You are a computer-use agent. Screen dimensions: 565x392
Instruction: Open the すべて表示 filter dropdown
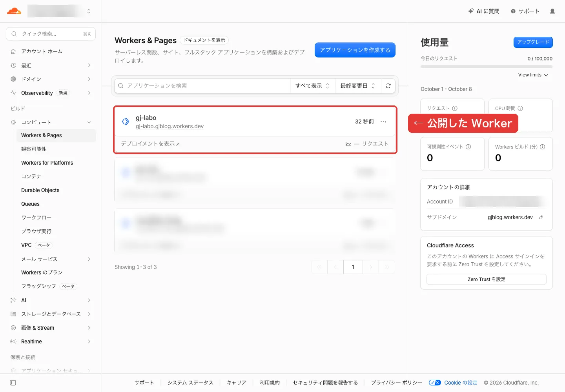tap(312, 86)
